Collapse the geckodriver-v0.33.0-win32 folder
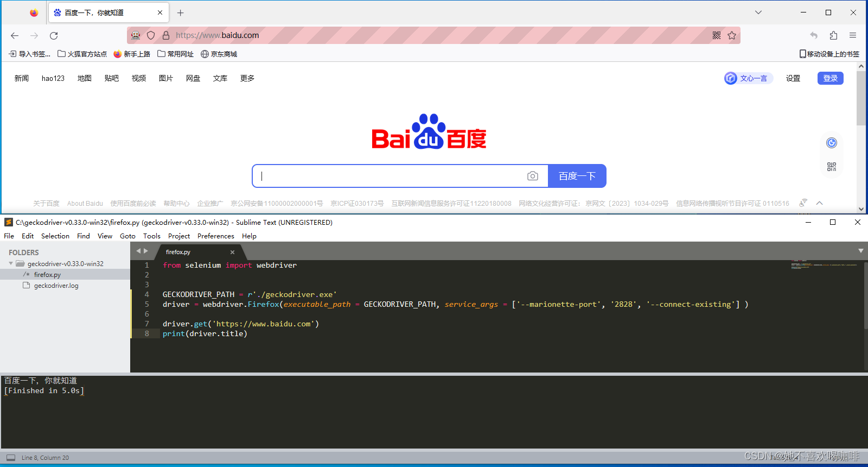The width and height of the screenshot is (868, 467). [x=11, y=263]
